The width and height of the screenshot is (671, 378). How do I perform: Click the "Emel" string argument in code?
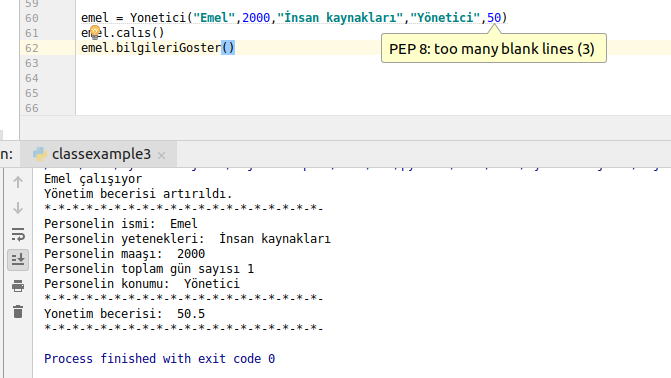pos(214,18)
